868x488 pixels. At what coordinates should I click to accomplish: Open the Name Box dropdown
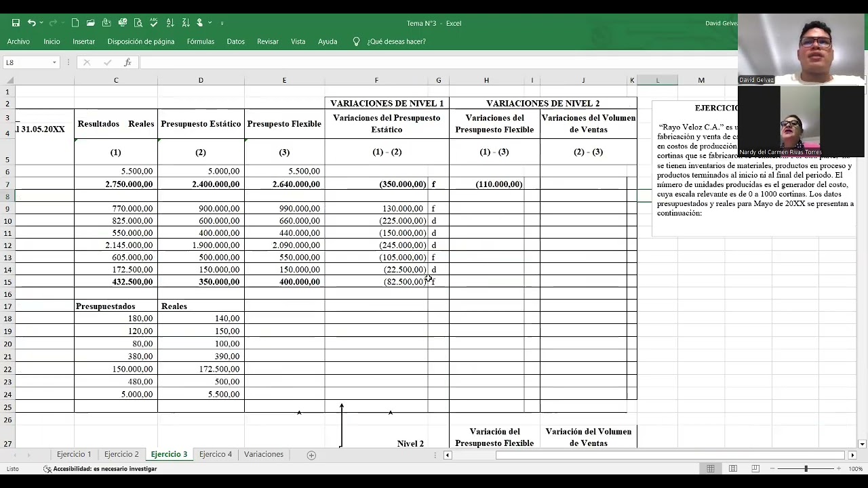54,62
